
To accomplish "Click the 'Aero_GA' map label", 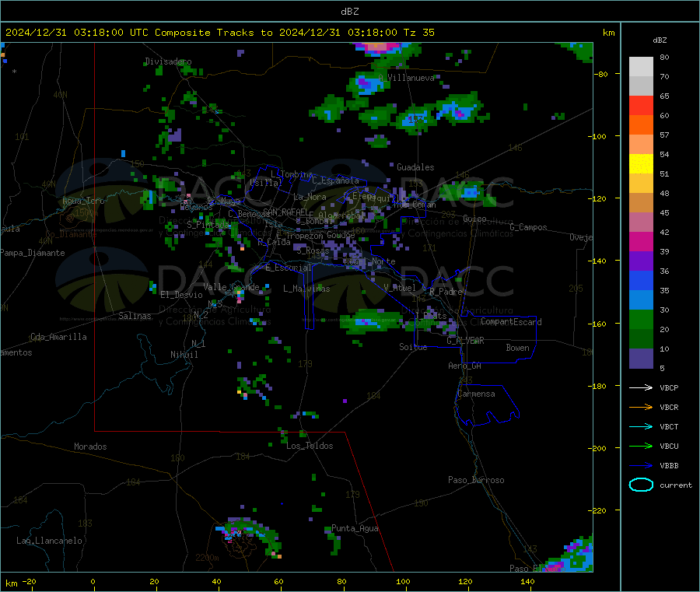I will click(464, 366).
